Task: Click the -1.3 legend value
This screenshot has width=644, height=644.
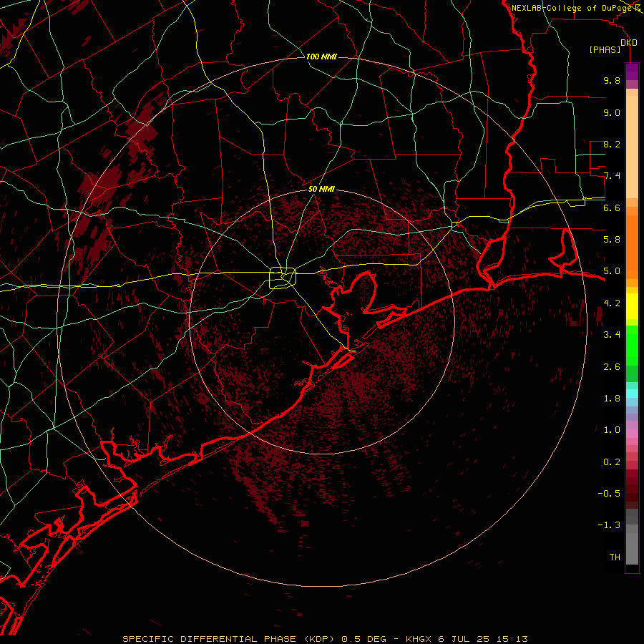Action: [x=609, y=525]
